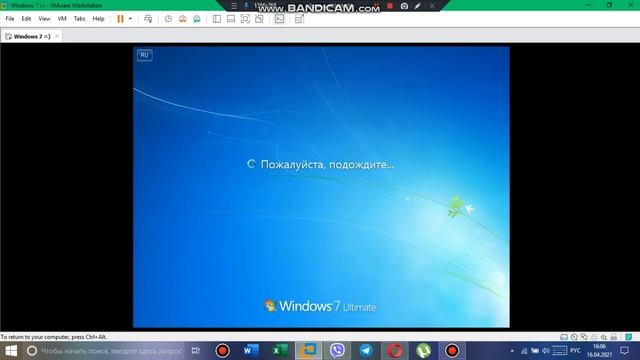Open the Help menu

tap(98, 19)
